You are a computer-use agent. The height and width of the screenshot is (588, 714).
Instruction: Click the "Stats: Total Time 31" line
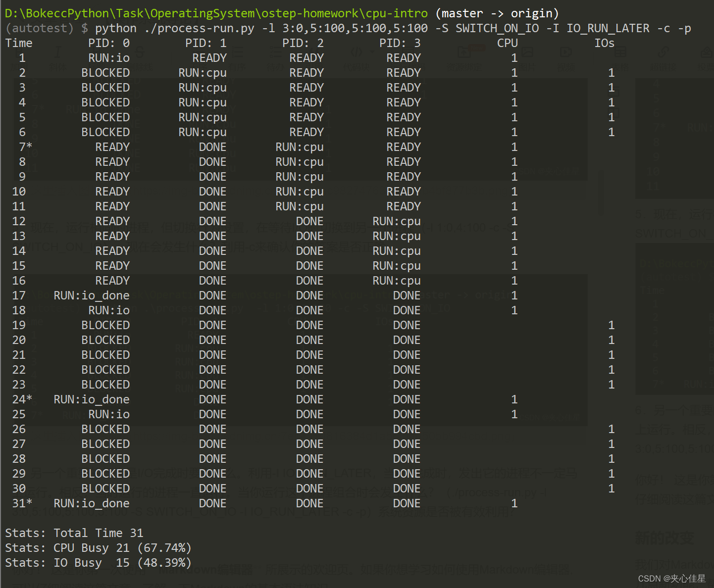pos(74,533)
